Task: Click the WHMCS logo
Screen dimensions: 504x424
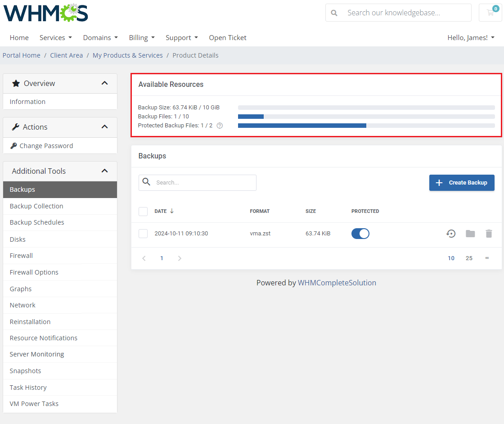Action: [45, 13]
